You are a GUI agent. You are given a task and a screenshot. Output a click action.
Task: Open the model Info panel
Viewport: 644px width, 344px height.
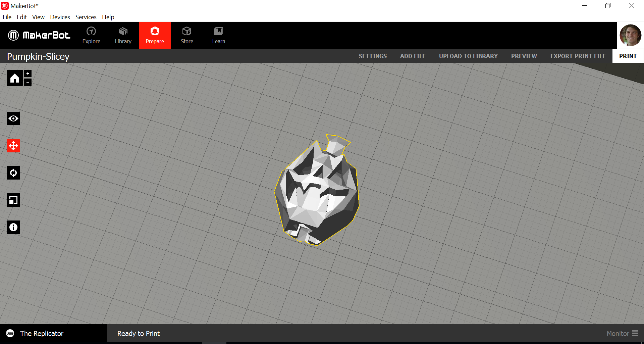click(x=13, y=227)
